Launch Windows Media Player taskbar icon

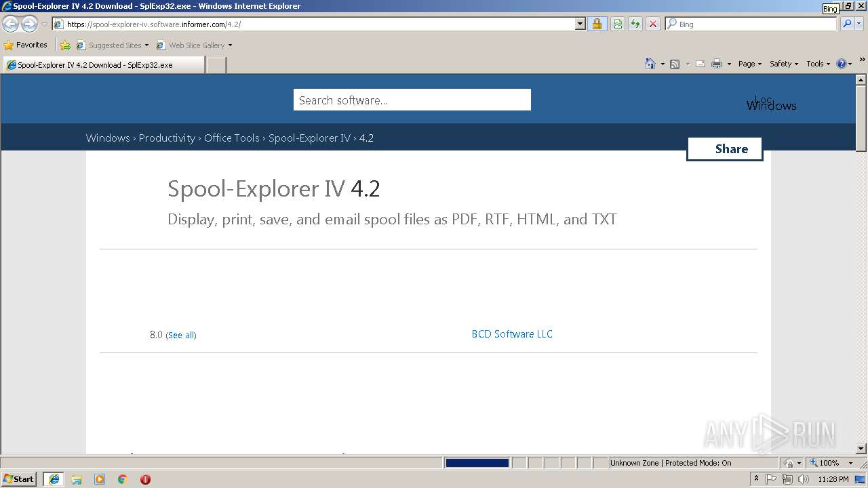[x=100, y=479]
